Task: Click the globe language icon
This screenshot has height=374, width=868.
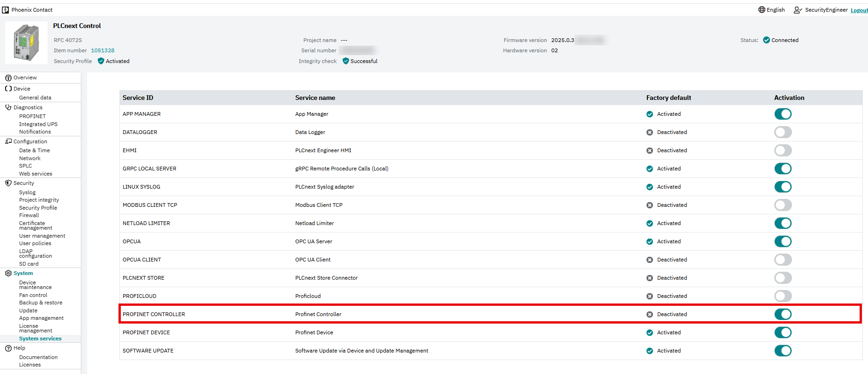Action: point(762,10)
